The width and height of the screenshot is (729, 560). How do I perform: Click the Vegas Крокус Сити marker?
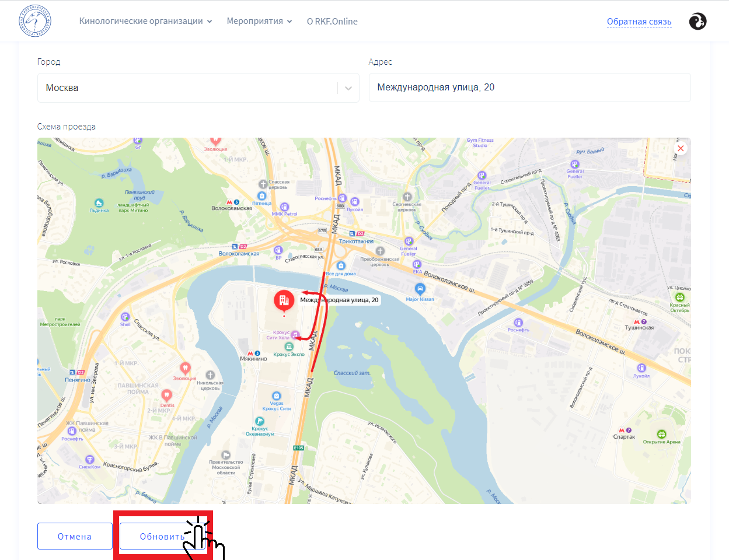tap(277, 396)
